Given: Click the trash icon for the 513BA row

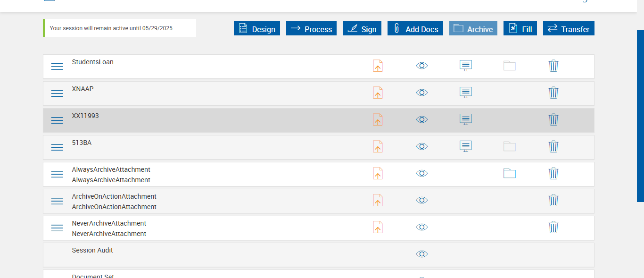Looking at the screenshot, I should click(x=553, y=146).
